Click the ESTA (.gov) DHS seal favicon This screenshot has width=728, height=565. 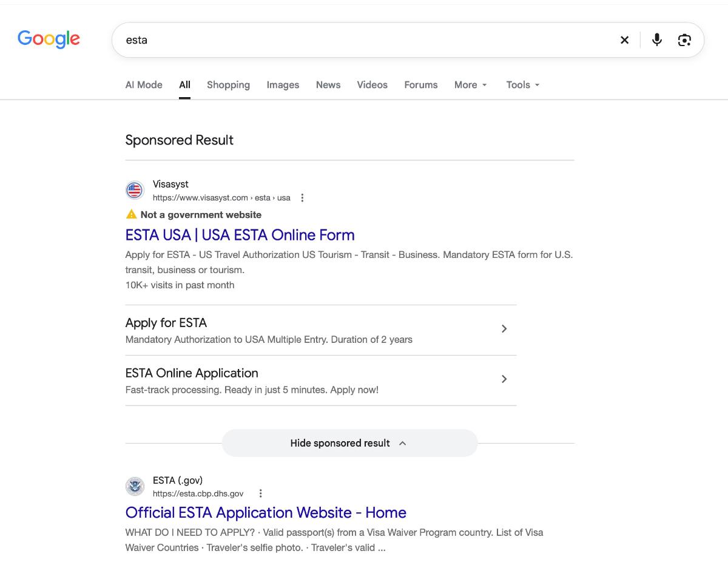click(135, 486)
